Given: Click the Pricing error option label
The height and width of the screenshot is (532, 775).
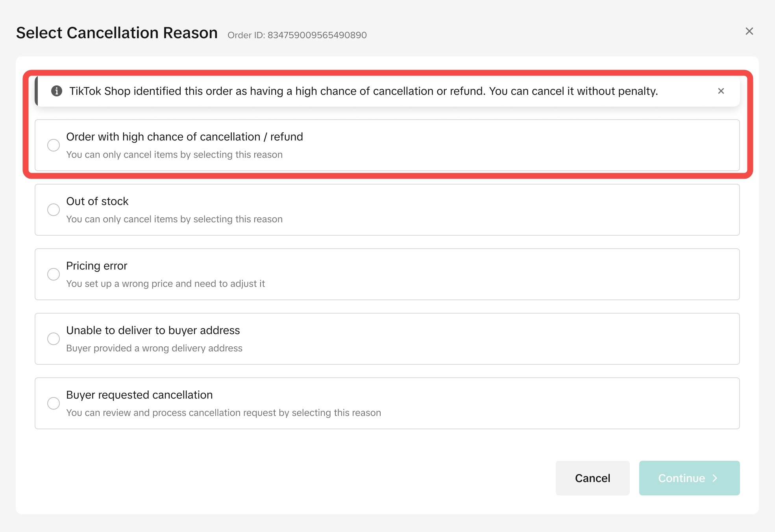Looking at the screenshot, I should (x=97, y=266).
